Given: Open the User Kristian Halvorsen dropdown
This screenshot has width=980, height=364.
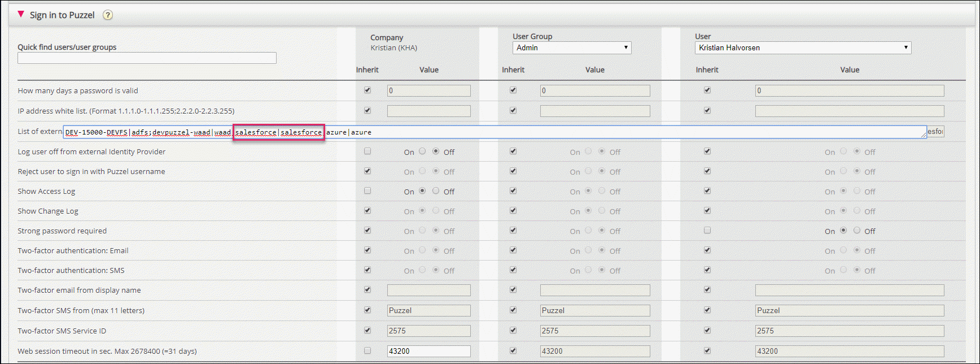Looking at the screenshot, I should pyautogui.click(x=802, y=48).
